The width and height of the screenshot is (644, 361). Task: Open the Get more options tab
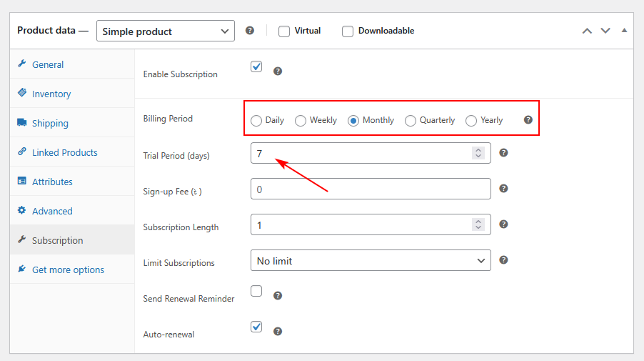[x=72, y=269]
